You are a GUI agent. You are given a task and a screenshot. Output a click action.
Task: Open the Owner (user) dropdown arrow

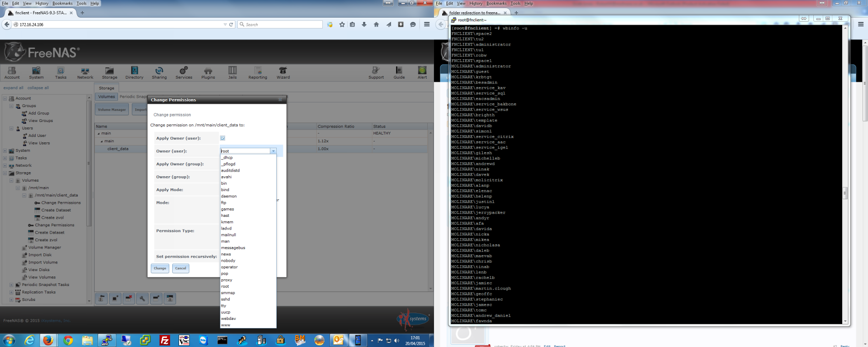(273, 151)
